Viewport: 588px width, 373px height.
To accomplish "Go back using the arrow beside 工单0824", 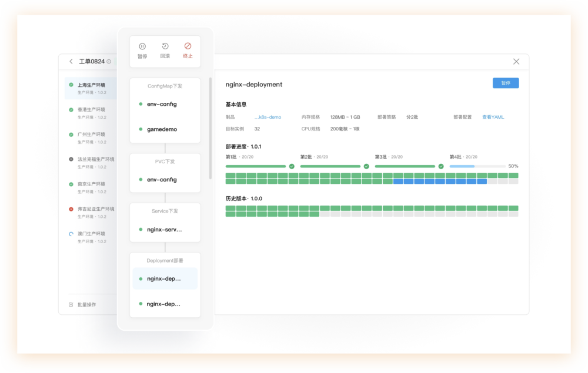I will point(71,62).
